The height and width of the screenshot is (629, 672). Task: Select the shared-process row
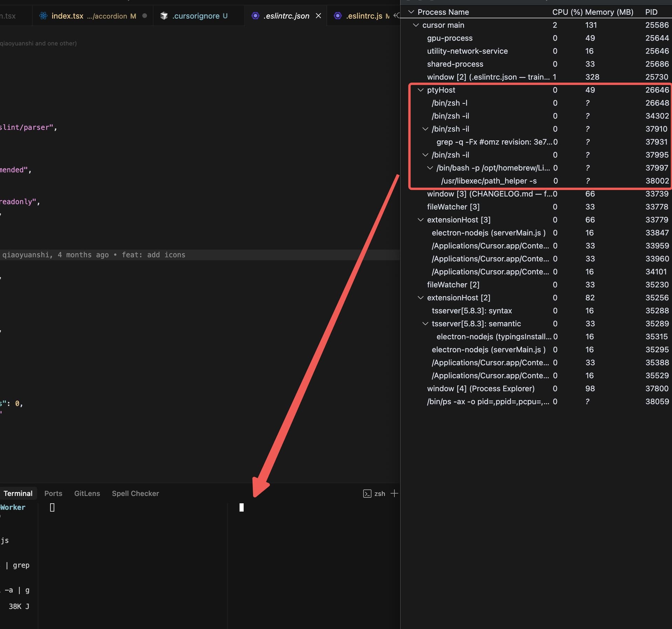point(536,64)
